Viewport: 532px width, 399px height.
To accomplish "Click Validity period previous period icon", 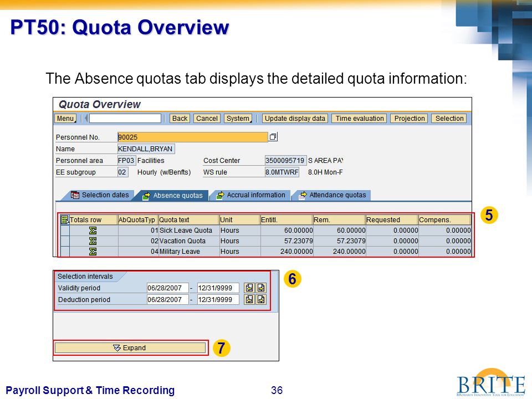I will click(249, 288).
